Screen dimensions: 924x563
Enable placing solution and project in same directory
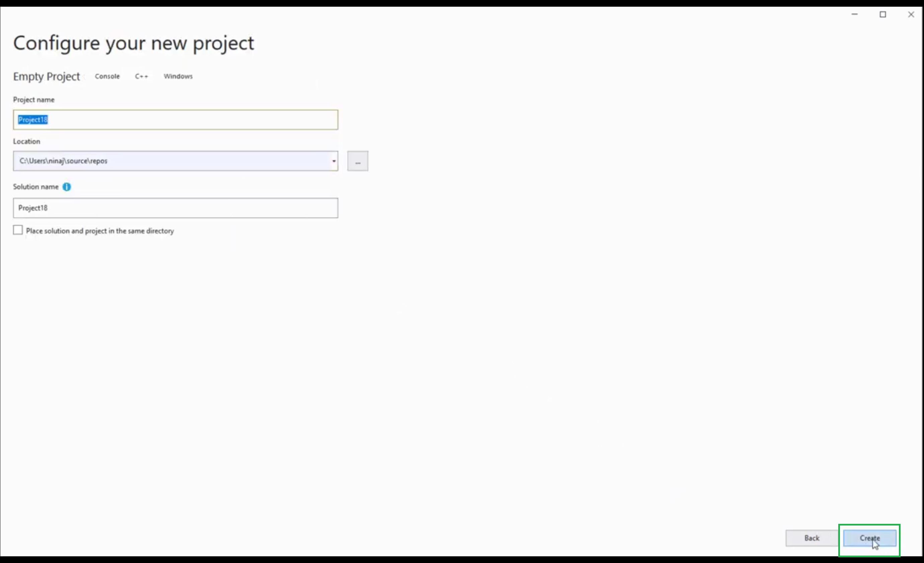[18, 230]
